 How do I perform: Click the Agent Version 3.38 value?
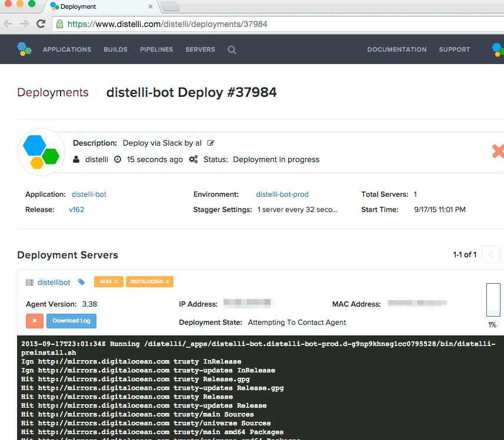tap(89, 304)
